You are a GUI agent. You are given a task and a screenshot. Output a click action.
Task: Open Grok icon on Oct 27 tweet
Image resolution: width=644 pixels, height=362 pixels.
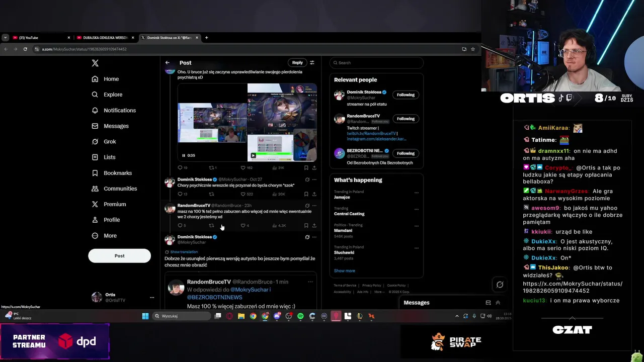307,179
